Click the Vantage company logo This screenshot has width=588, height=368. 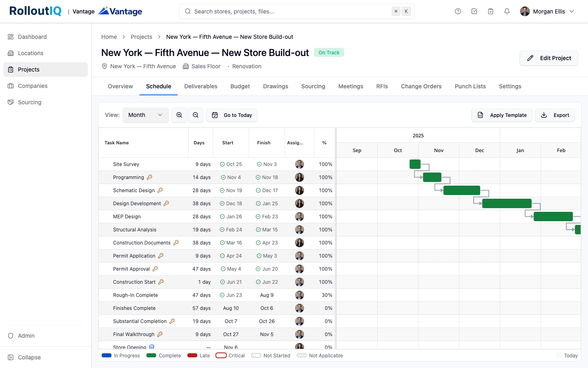[x=120, y=11]
